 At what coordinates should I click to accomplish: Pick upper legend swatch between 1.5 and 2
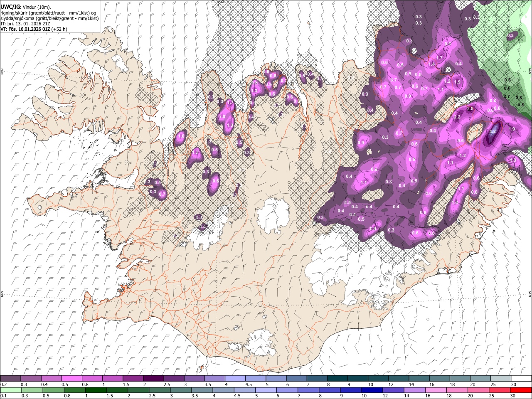(133, 379)
